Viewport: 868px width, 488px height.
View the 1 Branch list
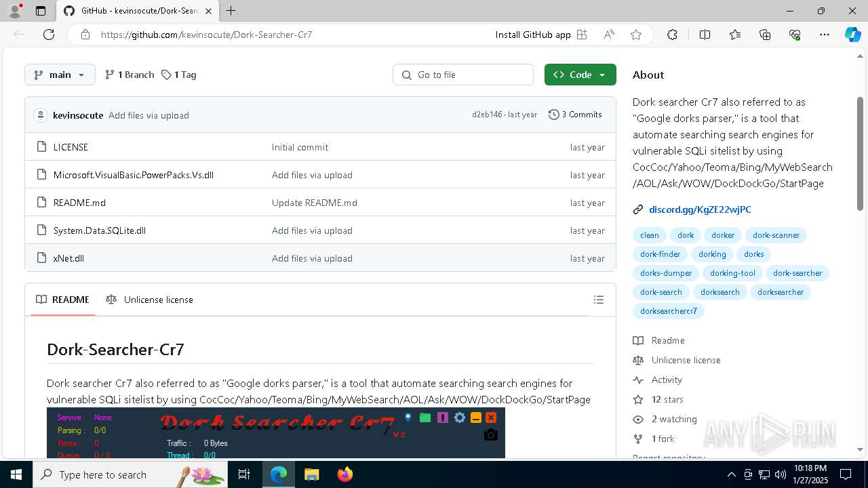pyautogui.click(x=130, y=75)
